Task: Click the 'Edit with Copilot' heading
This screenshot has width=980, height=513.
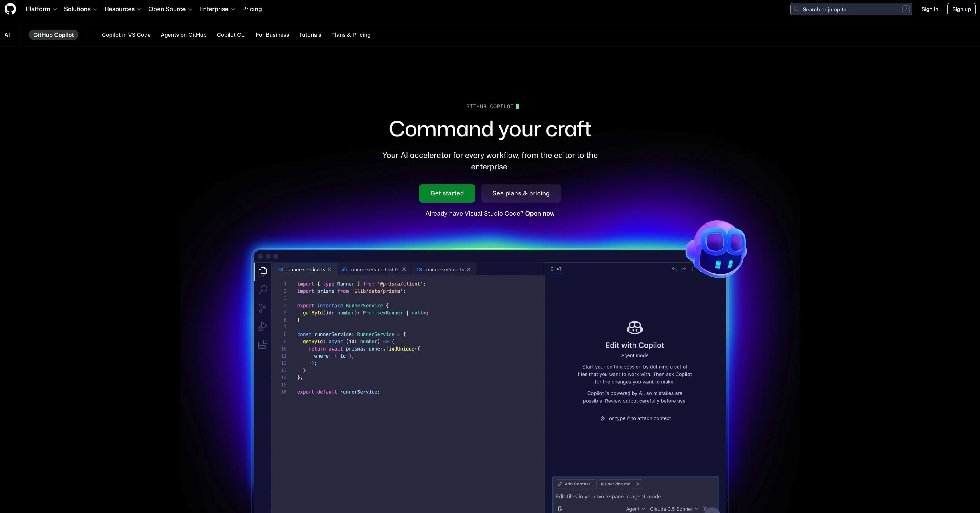Action: [x=635, y=345]
